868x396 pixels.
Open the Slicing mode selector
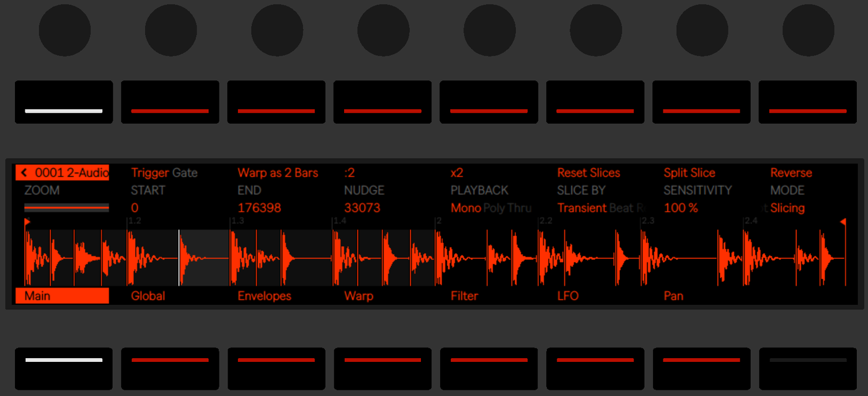[x=787, y=208]
